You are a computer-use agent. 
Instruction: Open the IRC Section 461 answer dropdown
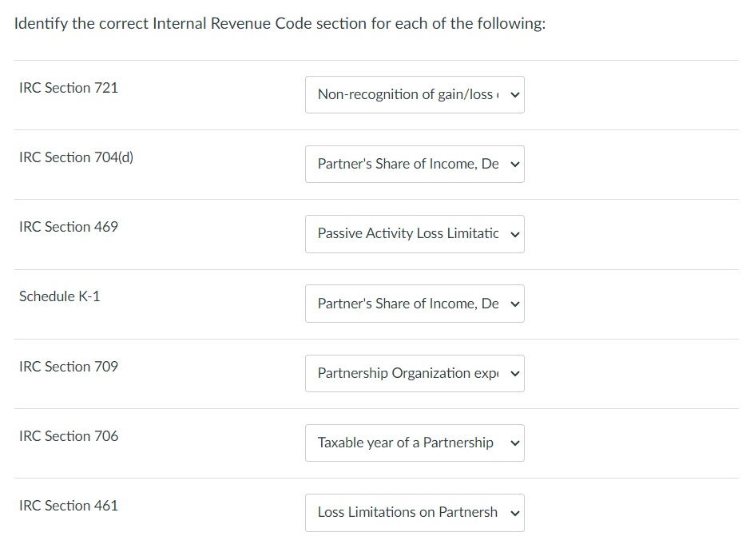[414, 512]
